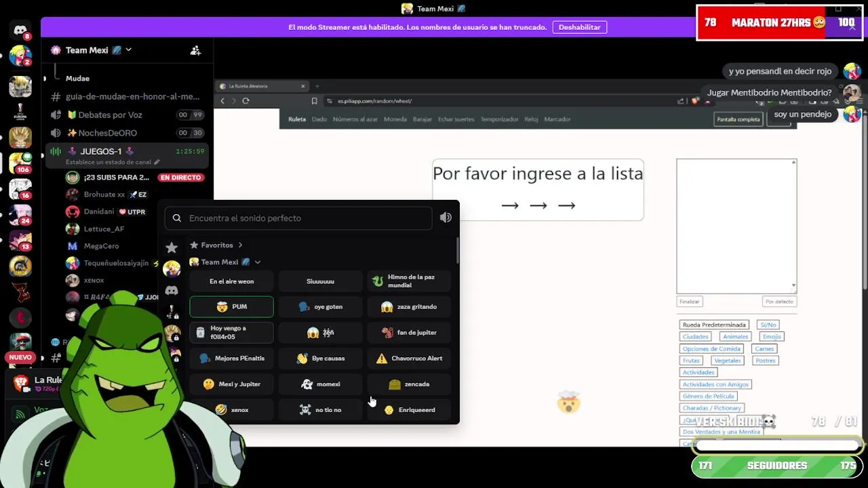868x488 pixels.
Task: Click the Por defecto button
Action: click(779, 302)
